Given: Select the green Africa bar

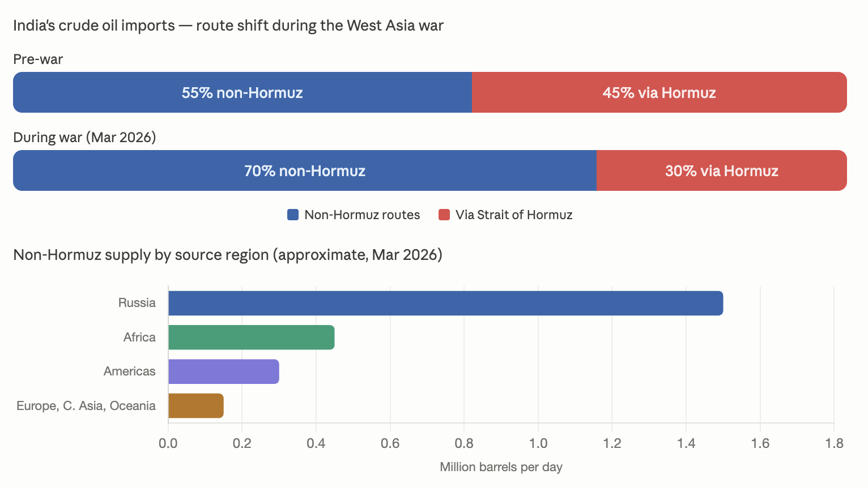Looking at the screenshot, I should (252, 338).
